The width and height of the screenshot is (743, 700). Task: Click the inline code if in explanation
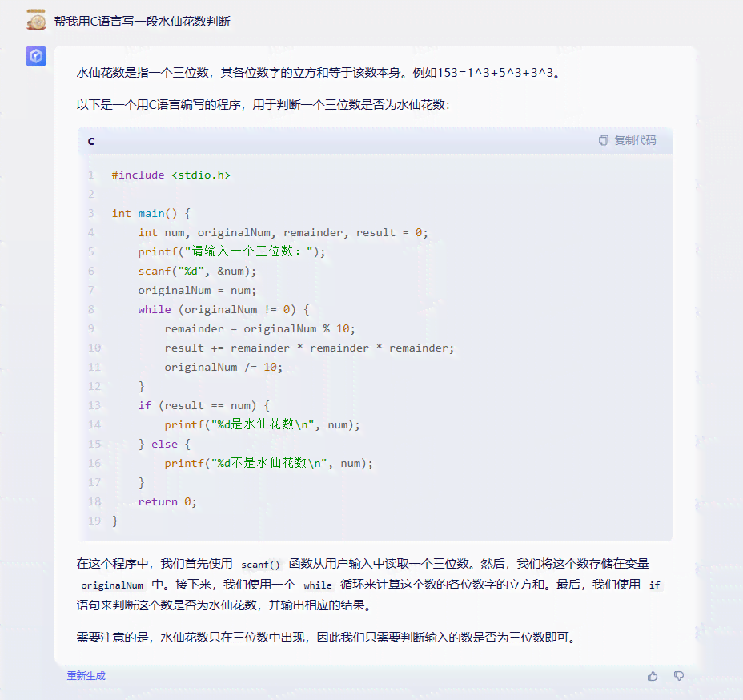(x=654, y=585)
